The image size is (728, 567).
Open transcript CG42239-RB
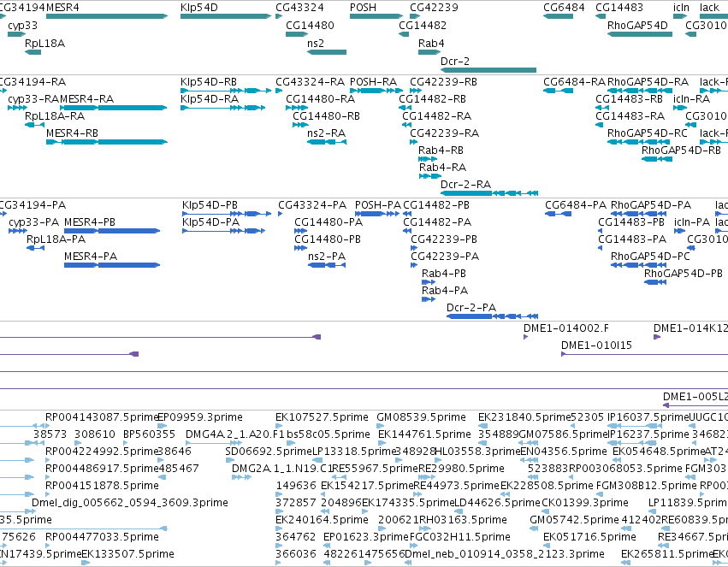(443, 81)
